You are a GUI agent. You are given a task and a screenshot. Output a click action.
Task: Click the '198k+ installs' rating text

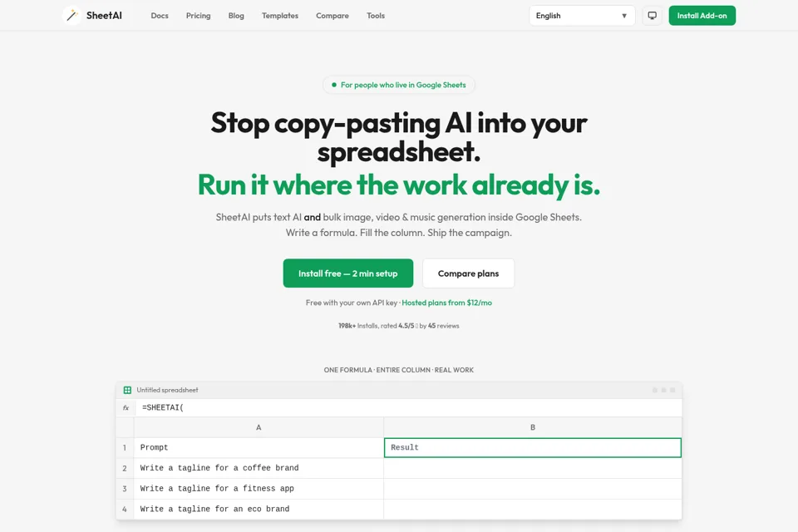(398, 326)
